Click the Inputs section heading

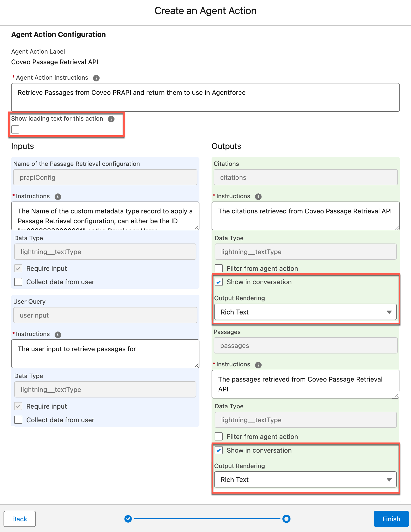coord(22,146)
